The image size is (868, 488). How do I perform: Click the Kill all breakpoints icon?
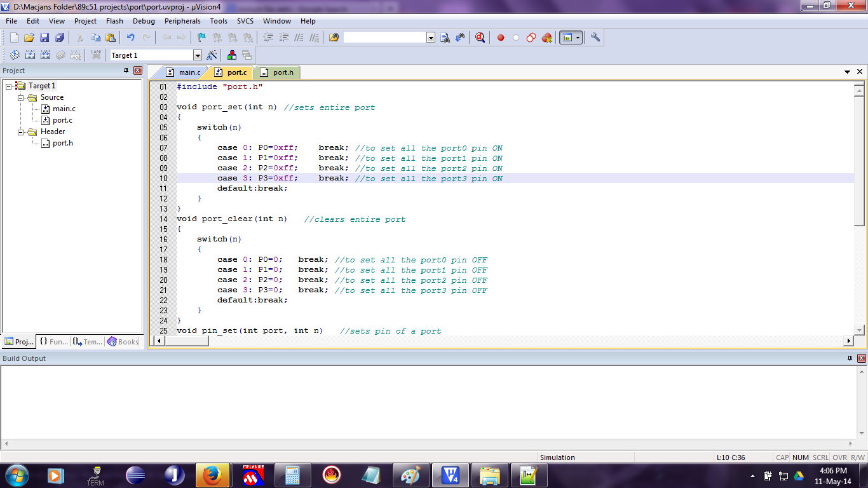click(546, 37)
